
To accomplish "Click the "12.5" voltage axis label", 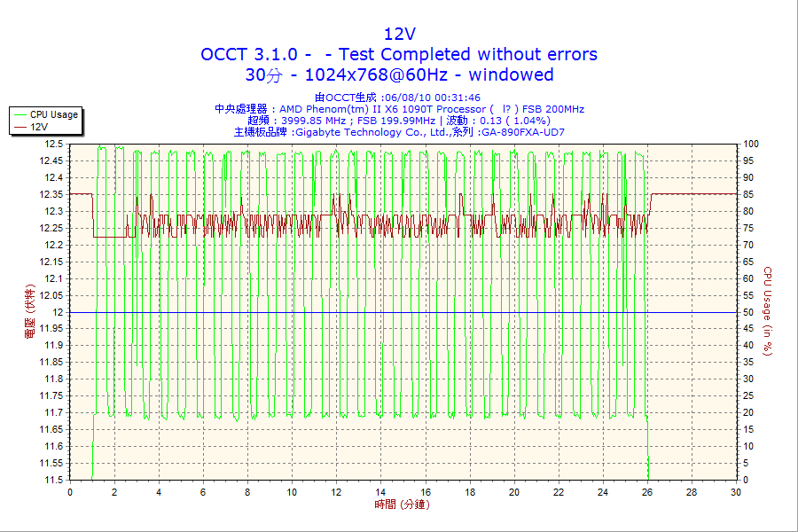I will click(x=54, y=144).
